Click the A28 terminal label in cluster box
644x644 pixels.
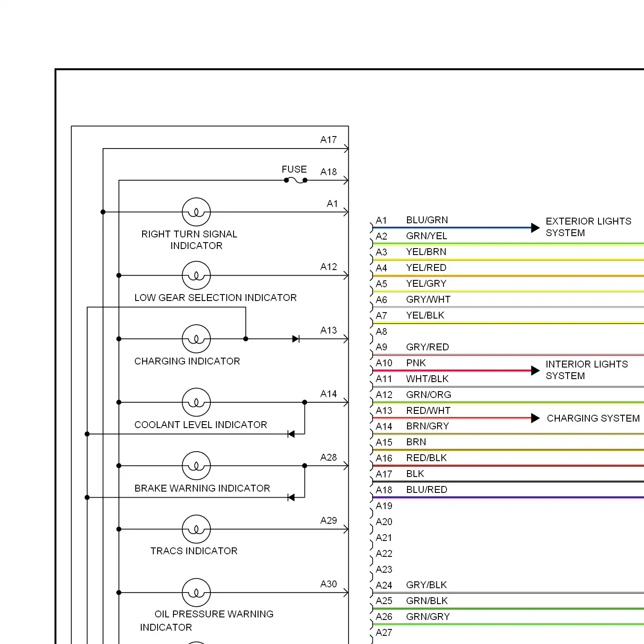[x=329, y=457]
